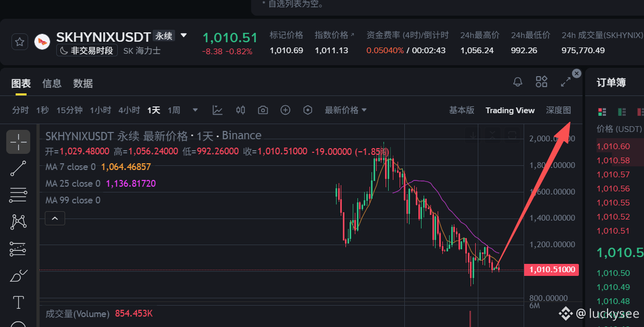Viewport: 644px width, 327px height.
Task: Select the 1秒 interval
Action: pyautogui.click(x=43, y=110)
